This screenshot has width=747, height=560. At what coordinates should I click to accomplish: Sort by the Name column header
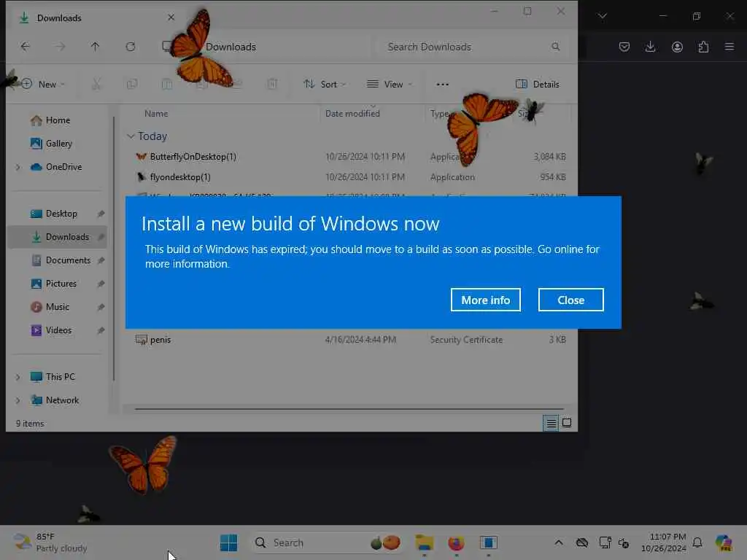point(156,114)
